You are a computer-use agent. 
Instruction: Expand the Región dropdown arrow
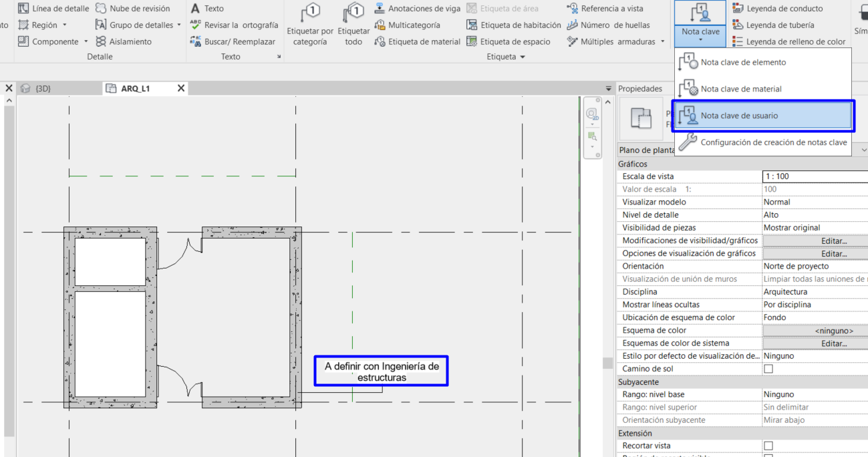pyautogui.click(x=65, y=25)
